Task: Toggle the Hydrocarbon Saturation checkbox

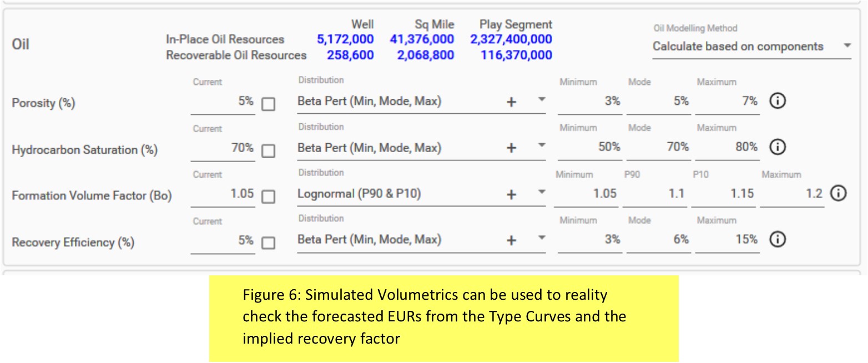Action: [x=268, y=150]
